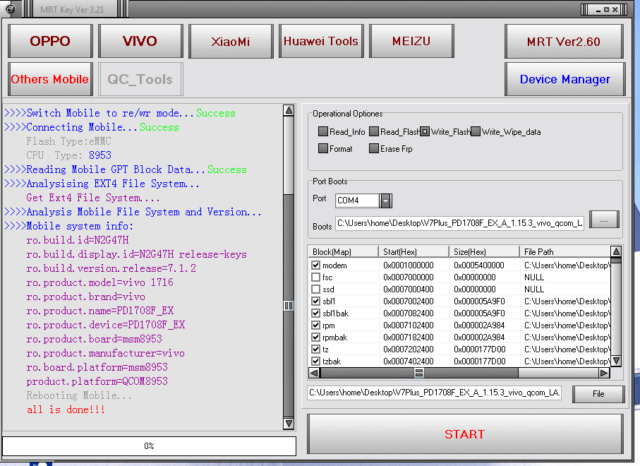Image resolution: width=640 pixels, height=466 pixels.
Task: Uncheck the sbl1 partition
Action: [316, 301]
